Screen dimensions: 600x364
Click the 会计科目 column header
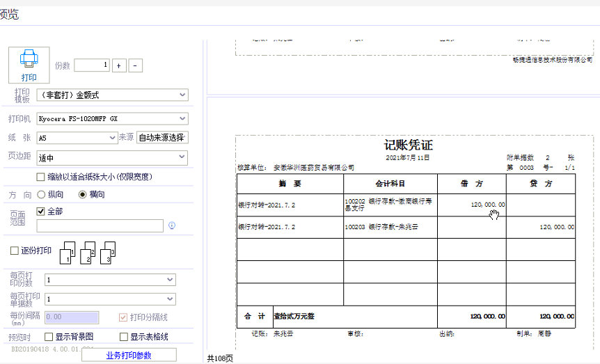point(390,184)
